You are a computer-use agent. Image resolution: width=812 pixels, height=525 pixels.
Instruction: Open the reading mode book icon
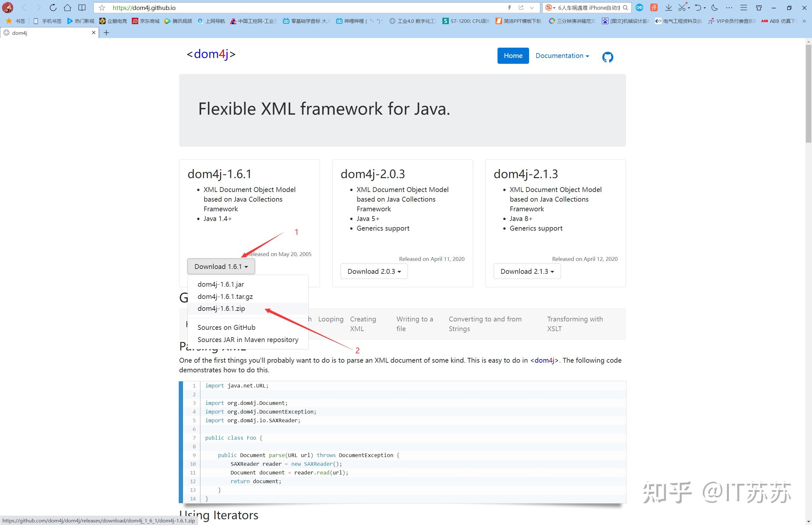coord(82,7)
